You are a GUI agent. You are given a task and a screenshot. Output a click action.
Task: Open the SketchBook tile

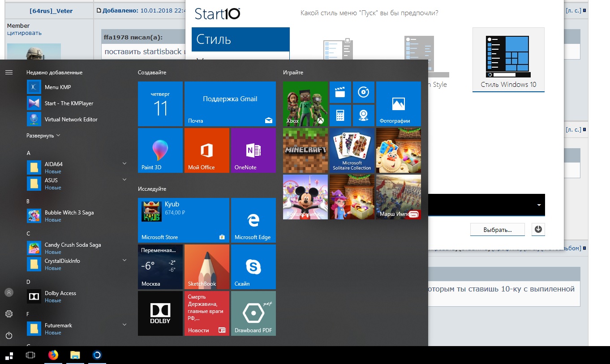[x=207, y=267]
